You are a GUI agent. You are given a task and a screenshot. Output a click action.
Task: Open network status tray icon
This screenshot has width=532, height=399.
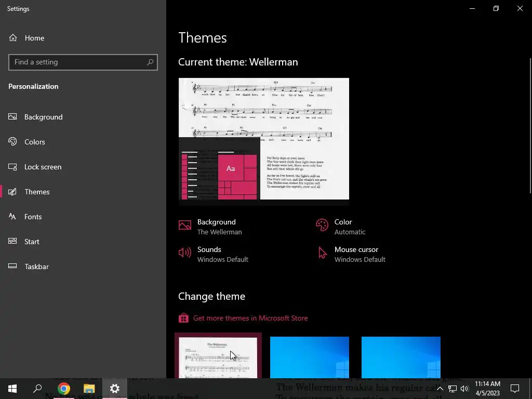[x=453, y=389]
